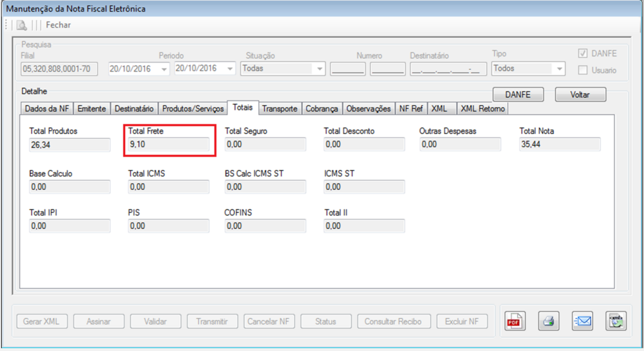Image resolution: width=644 pixels, height=351 pixels.
Task: Click the Base Calculo field
Action: click(70, 187)
